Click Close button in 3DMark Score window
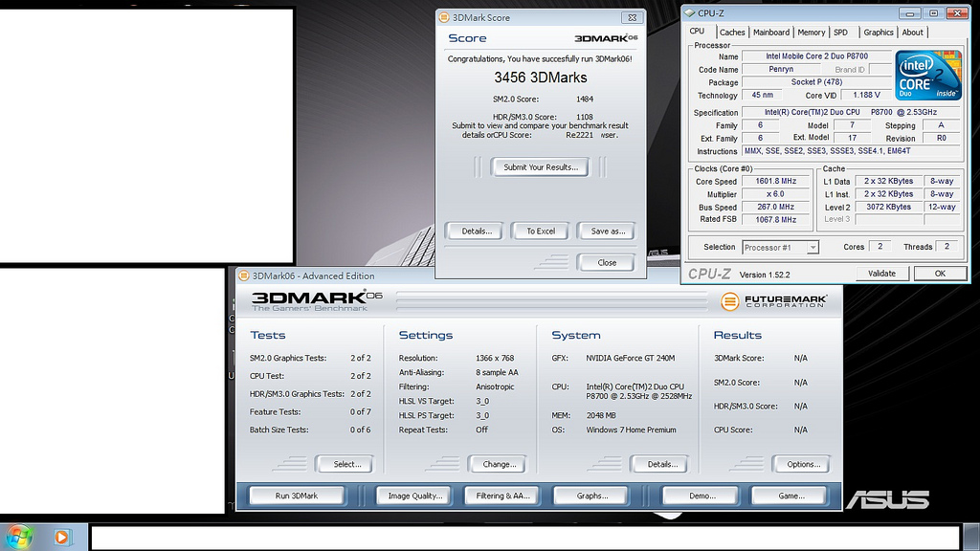 pyautogui.click(x=606, y=263)
